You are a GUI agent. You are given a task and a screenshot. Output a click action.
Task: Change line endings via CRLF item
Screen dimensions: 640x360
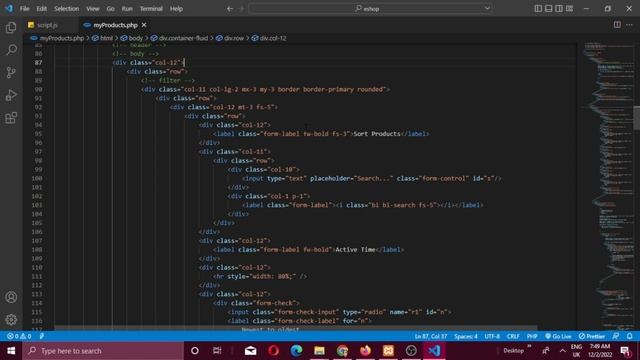pyautogui.click(x=513, y=336)
